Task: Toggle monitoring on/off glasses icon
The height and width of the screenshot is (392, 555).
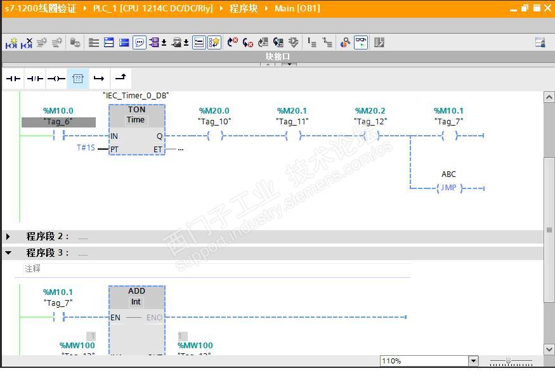Action: pos(361,43)
